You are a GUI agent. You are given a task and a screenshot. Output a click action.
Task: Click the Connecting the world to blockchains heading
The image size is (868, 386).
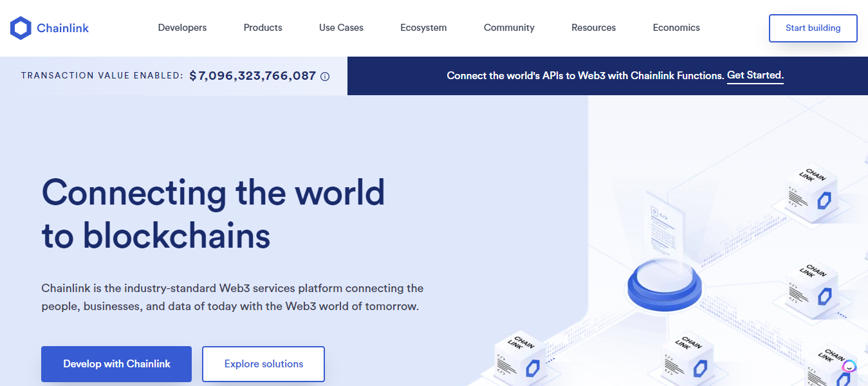(x=213, y=214)
